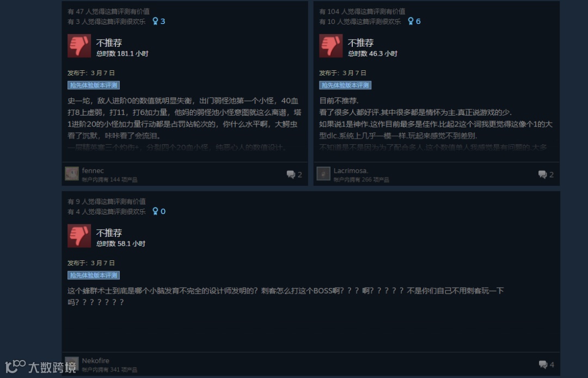Open Lacrimosa's user avatar
The image size is (588, 378).
click(x=323, y=174)
